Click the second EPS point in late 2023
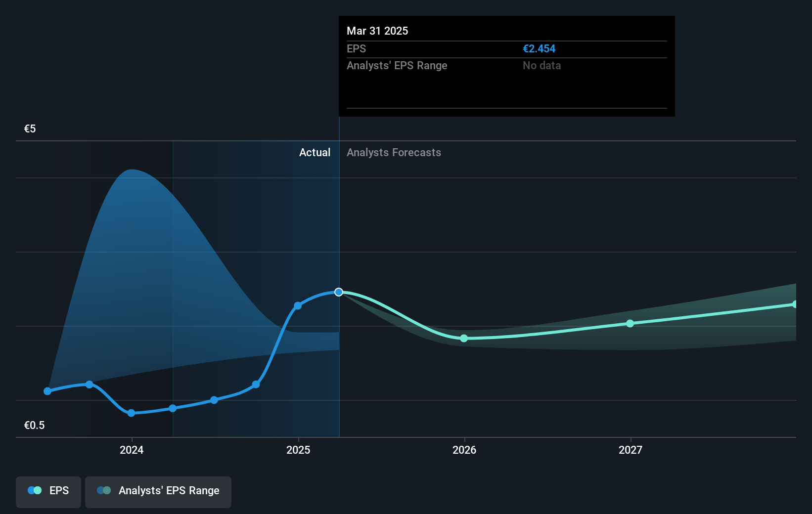 pos(90,384)
